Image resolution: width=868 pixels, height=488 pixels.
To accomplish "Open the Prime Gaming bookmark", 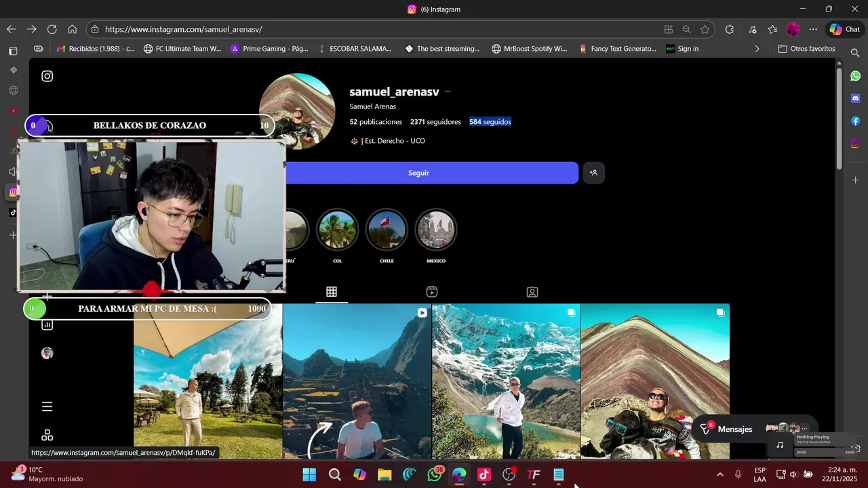I will point(269,49).
